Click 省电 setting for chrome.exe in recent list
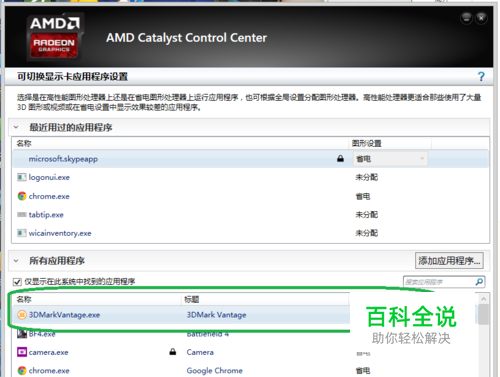The height and width of the screenshot is (377, 500). pyautogui.click(x=363, y=196)
